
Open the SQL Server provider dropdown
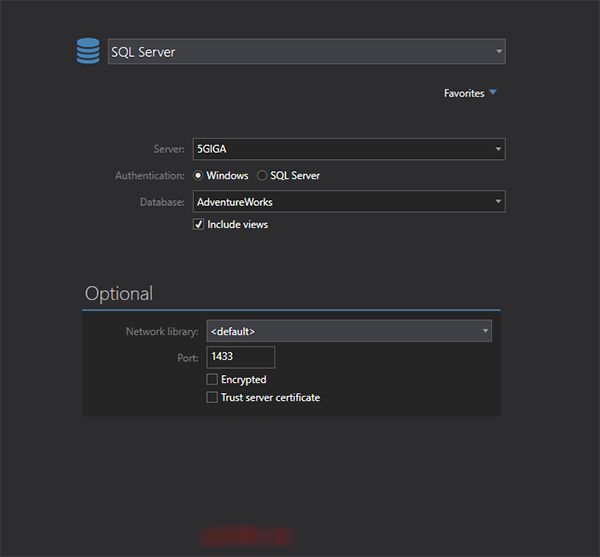click(x=307, y=51)
